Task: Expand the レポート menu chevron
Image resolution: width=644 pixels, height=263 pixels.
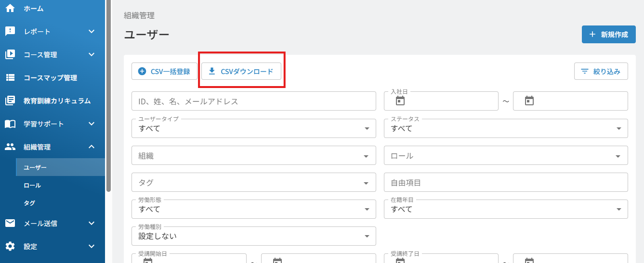Action: pos(92,31)
